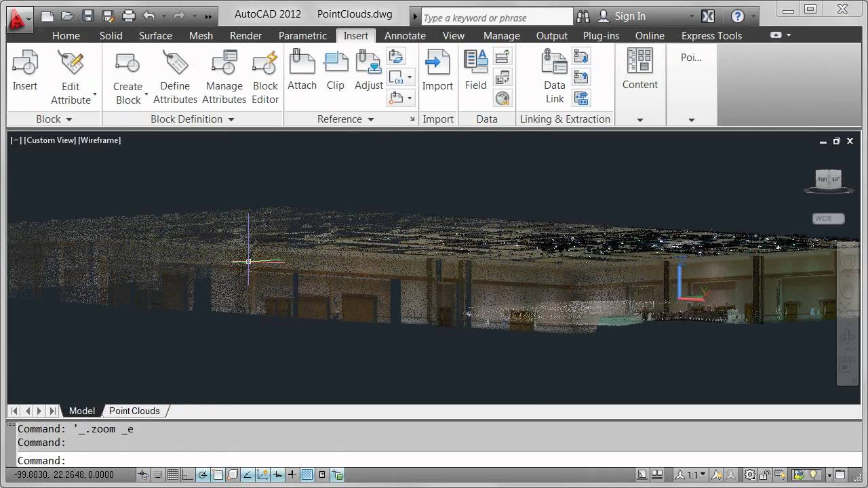868x488 pixels.
Task: Select the Model layout tab
Action: pos(82,411)
